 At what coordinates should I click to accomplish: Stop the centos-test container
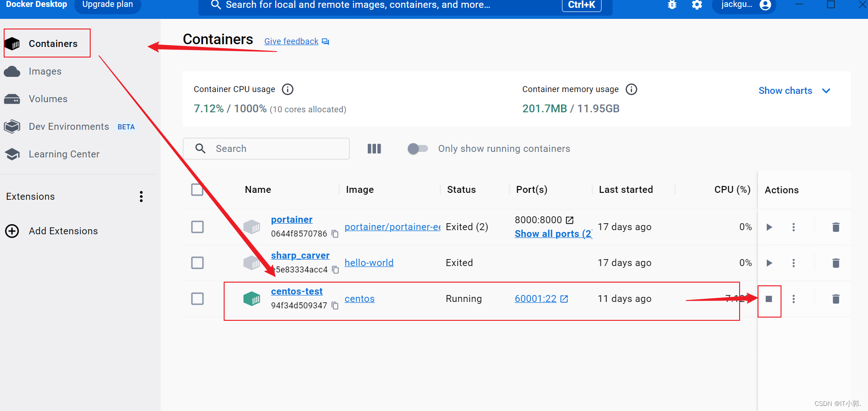tap(769, 299)
